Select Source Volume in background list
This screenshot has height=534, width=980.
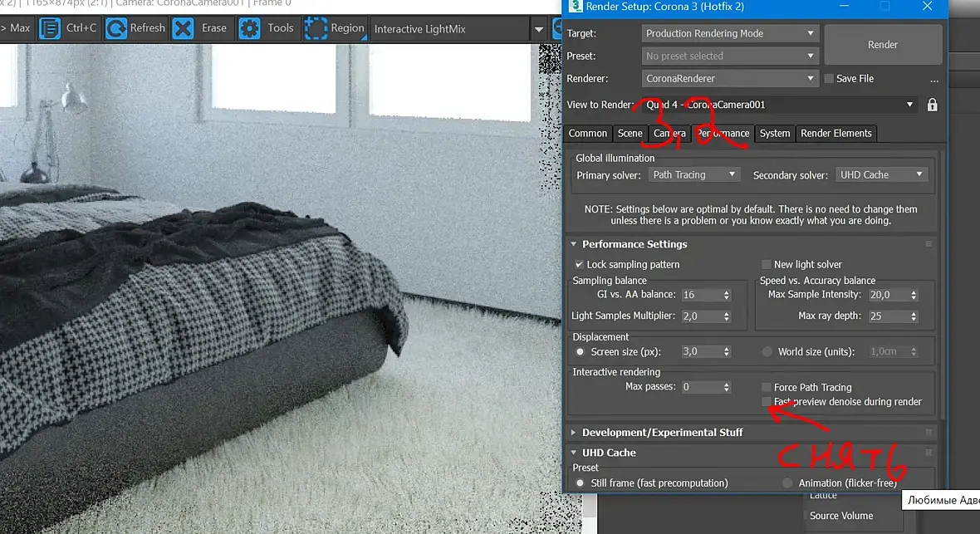point(841,516)
